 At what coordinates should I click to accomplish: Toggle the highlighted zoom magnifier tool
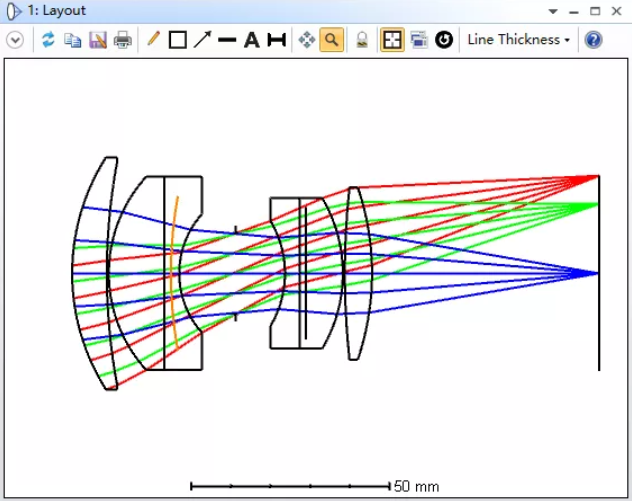coord(332,40)
